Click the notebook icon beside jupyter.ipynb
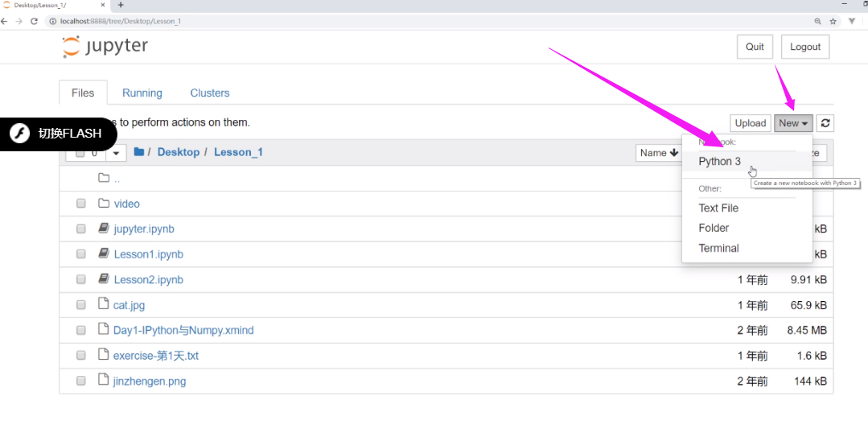The image size is (868, 437). point(104,229)
